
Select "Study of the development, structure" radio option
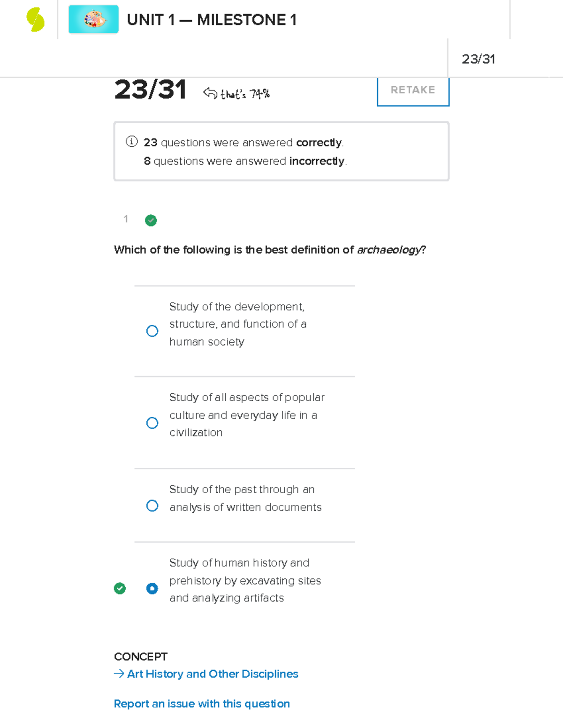152,331
